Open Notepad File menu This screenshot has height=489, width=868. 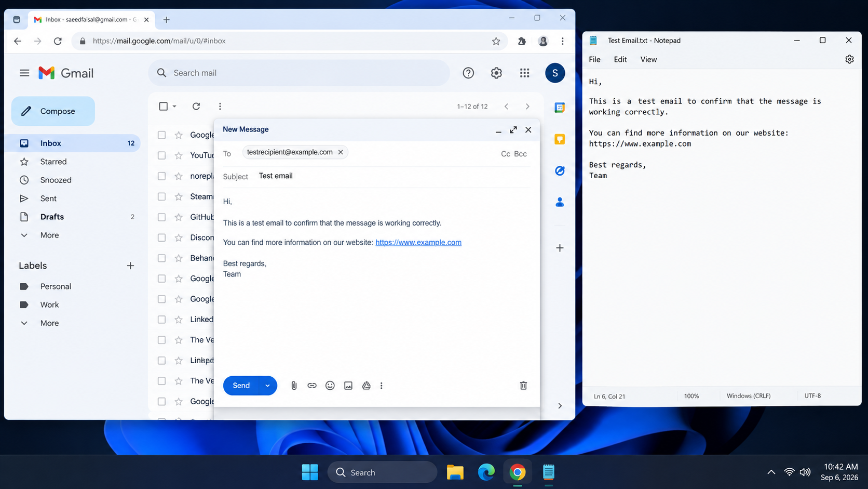coord(595,60)
